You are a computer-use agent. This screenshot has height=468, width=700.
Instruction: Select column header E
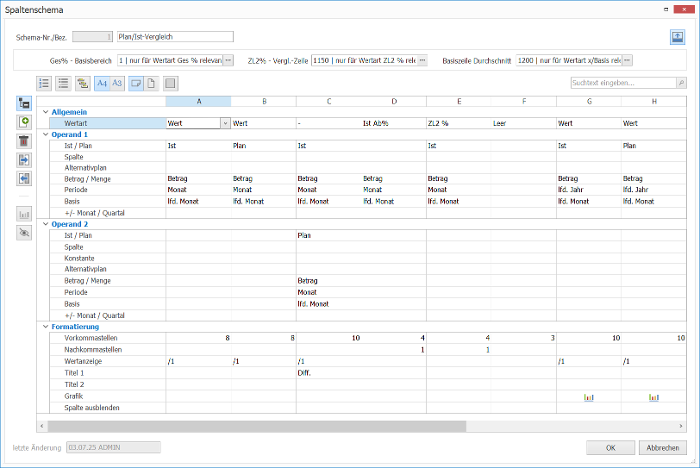(459, 101)
